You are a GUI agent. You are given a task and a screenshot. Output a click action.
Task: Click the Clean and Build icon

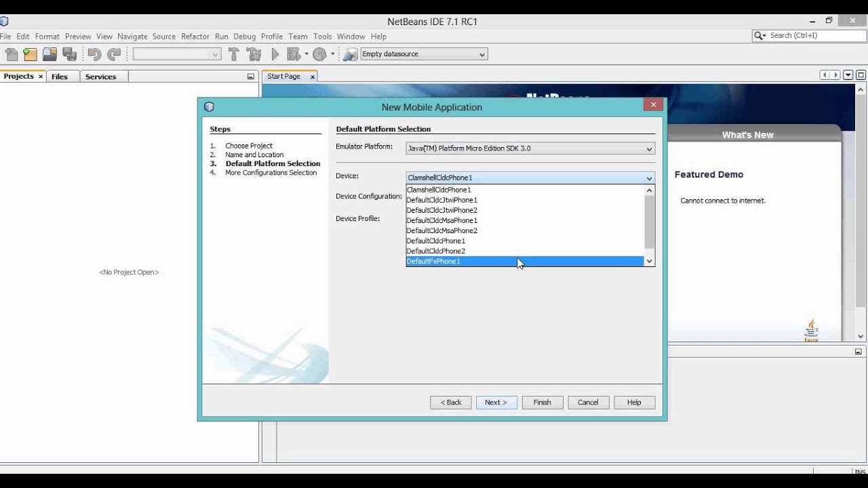pos(254,54)
